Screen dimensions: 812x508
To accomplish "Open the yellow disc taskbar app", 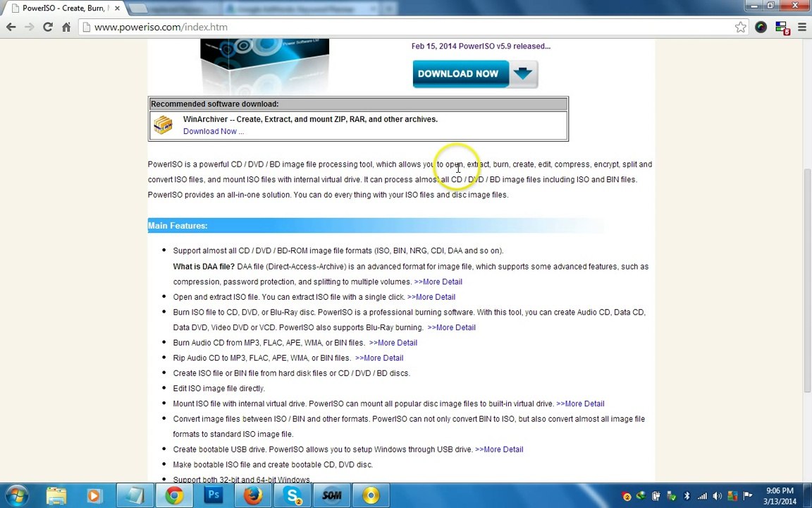I will (371, 495).
